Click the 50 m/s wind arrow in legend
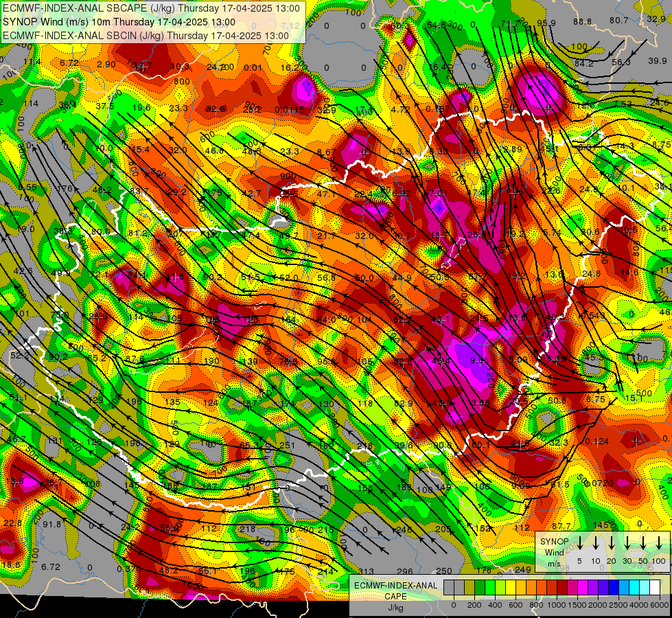This screenshot has height=618, width=672. pos(643,543)
